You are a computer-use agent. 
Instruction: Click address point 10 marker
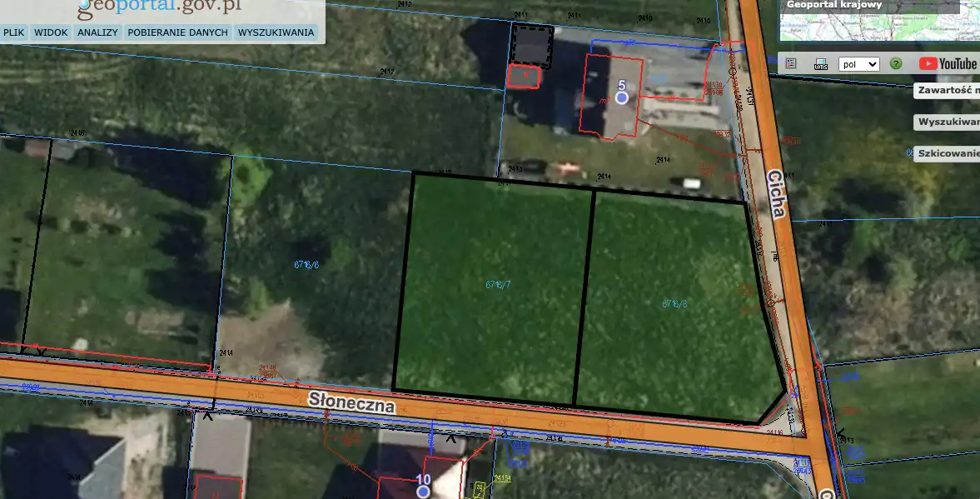click(423, 492)
